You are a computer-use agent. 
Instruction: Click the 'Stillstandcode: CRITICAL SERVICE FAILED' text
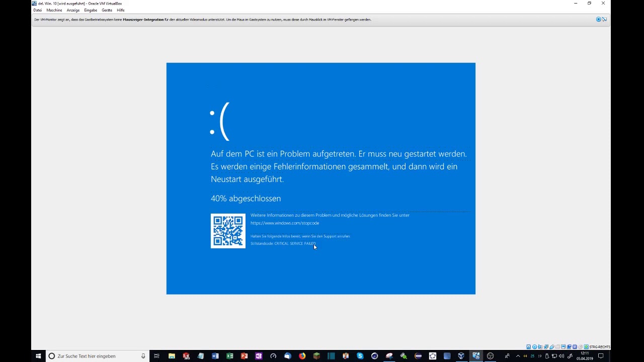(283, 243)
